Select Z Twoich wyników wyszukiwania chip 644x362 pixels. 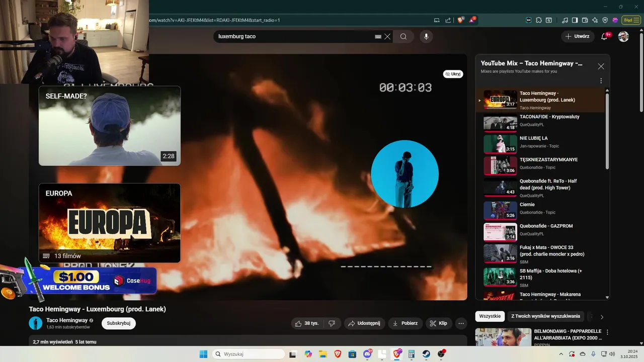click(546, 316)
